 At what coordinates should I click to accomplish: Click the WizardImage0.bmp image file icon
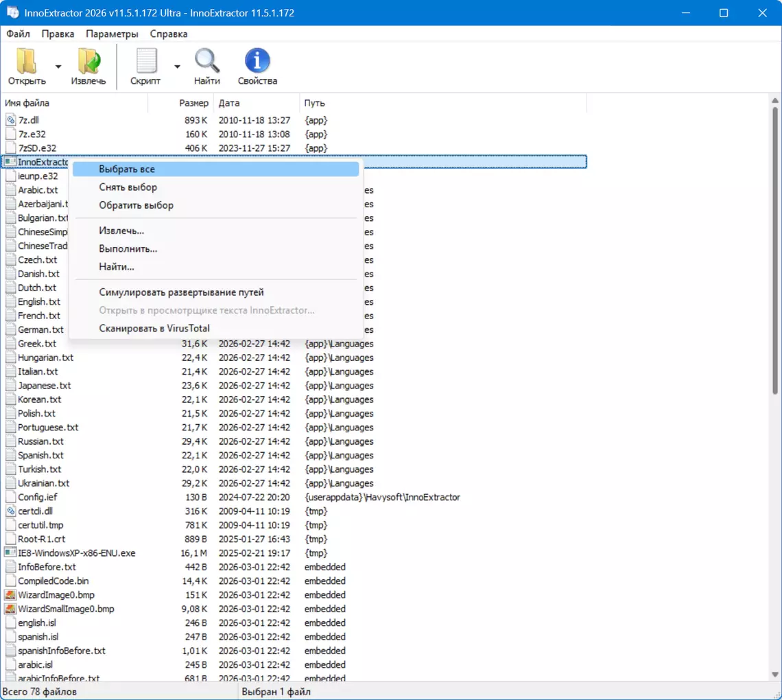tap(10, 595)
